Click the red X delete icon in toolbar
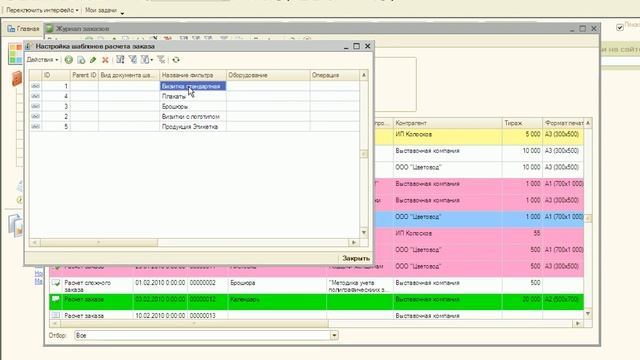640x360 pixels. [105, 60]
